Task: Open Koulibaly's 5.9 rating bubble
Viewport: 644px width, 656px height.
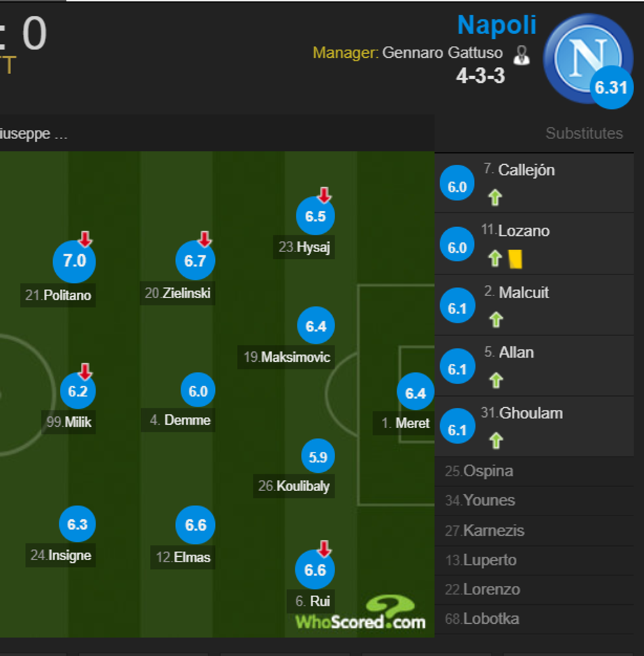Action: (x=317, y=456)
